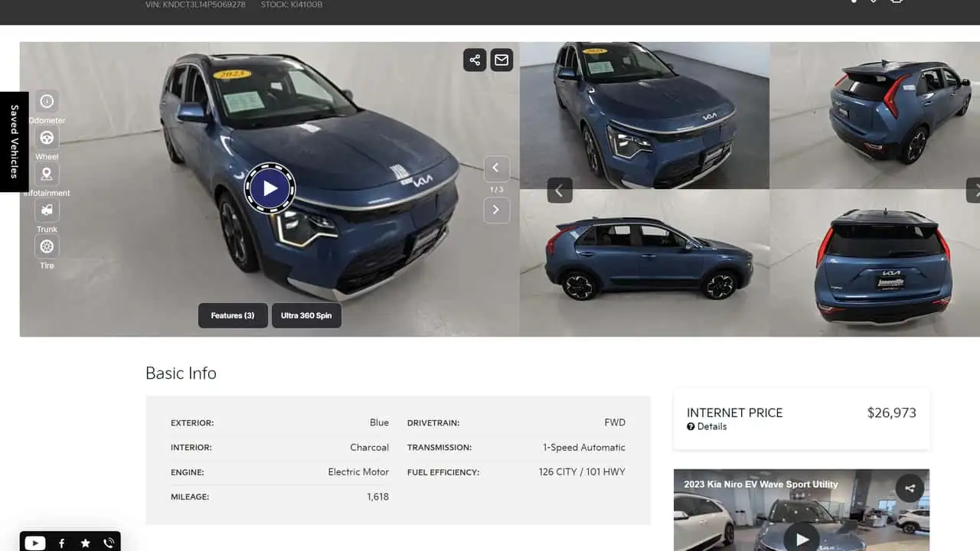Click the video title 2023 Kia Niro EV Wave
The width and height of the screenshot is (980, 551).
(x=760, y=484)
